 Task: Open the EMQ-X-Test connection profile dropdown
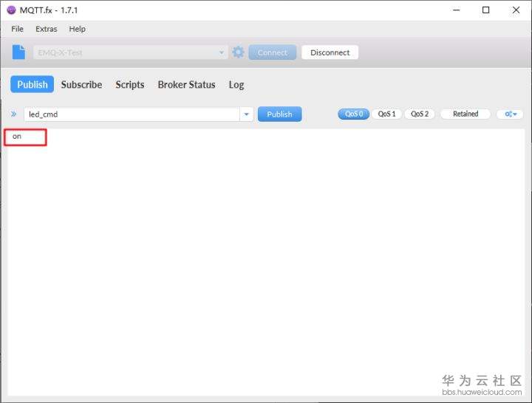click(131, 52)
